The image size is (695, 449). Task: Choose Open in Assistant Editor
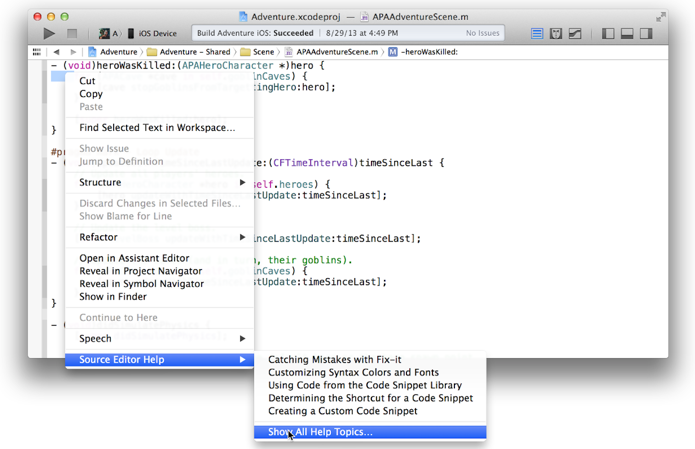[160, 258]
